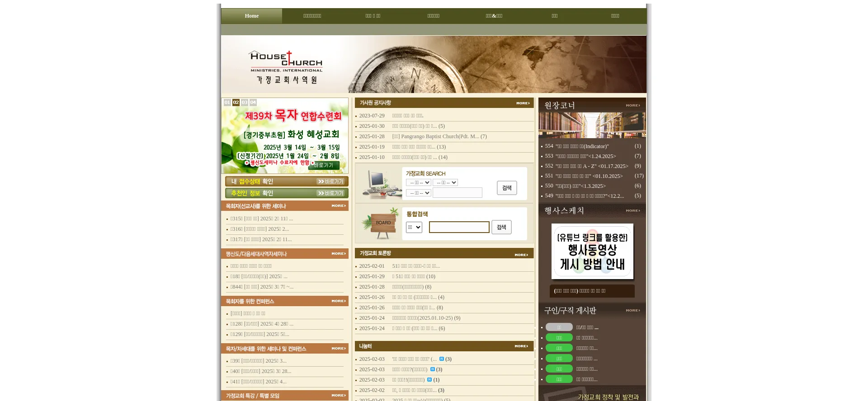Open seminar post 315 under 목회자(선교사) 세미나
The height and width of the screenshot is (401, 868).
[x=262, y=219]
